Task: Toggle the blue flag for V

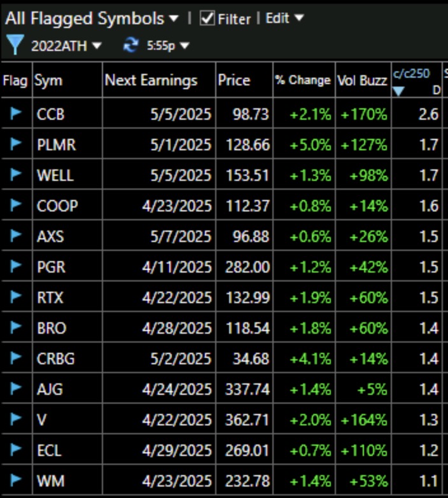Action: tap(16, 418)
